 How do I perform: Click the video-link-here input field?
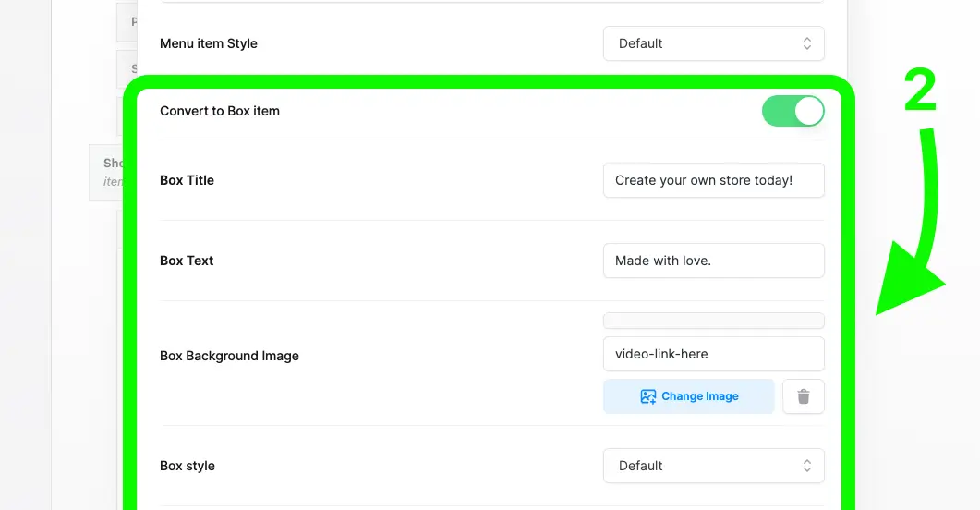pos(714,354)
